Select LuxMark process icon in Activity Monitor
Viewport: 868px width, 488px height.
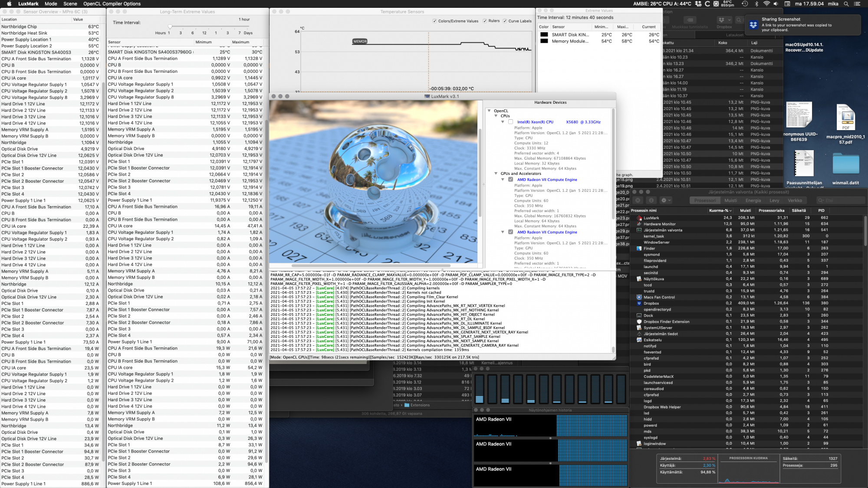[639, 218]
